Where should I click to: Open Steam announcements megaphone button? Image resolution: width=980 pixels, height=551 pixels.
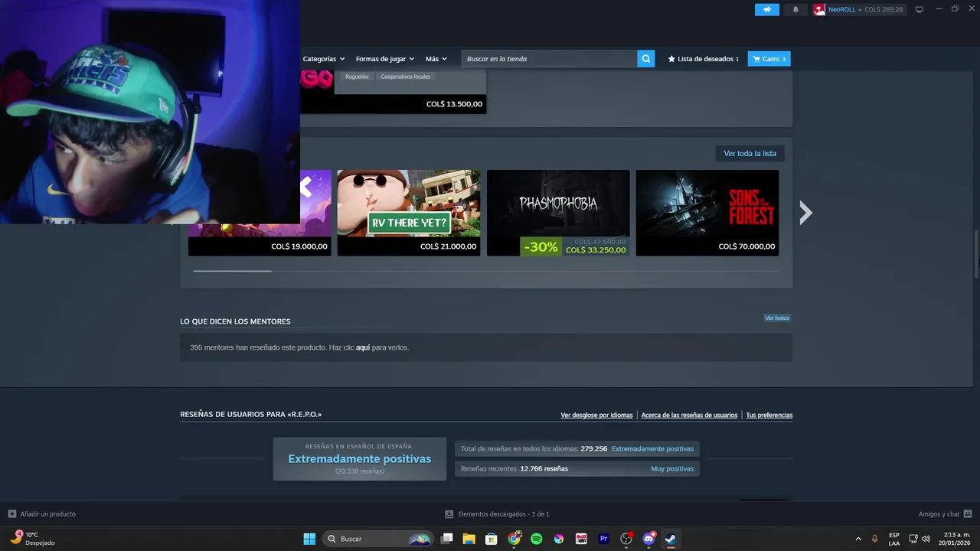click(766, 9)
